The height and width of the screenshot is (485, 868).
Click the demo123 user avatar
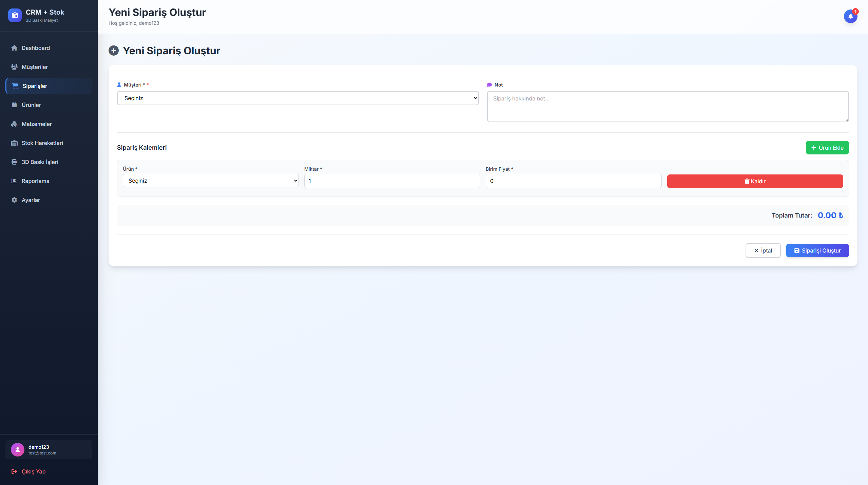[18, 449]
